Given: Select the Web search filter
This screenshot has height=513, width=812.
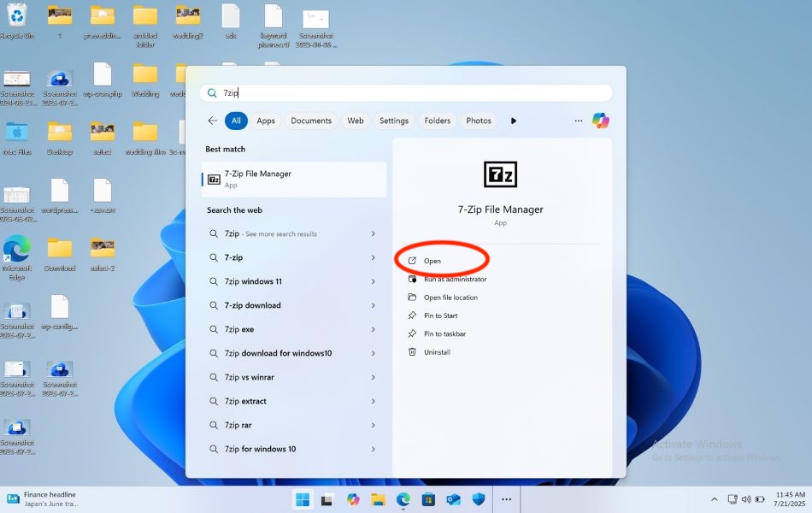Looking at the screenshot, I should coord(355,121).
